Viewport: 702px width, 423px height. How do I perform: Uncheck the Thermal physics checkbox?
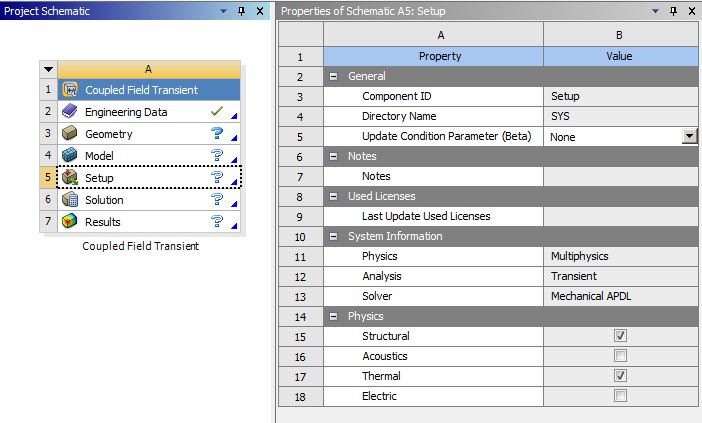(x=620, y=376)
